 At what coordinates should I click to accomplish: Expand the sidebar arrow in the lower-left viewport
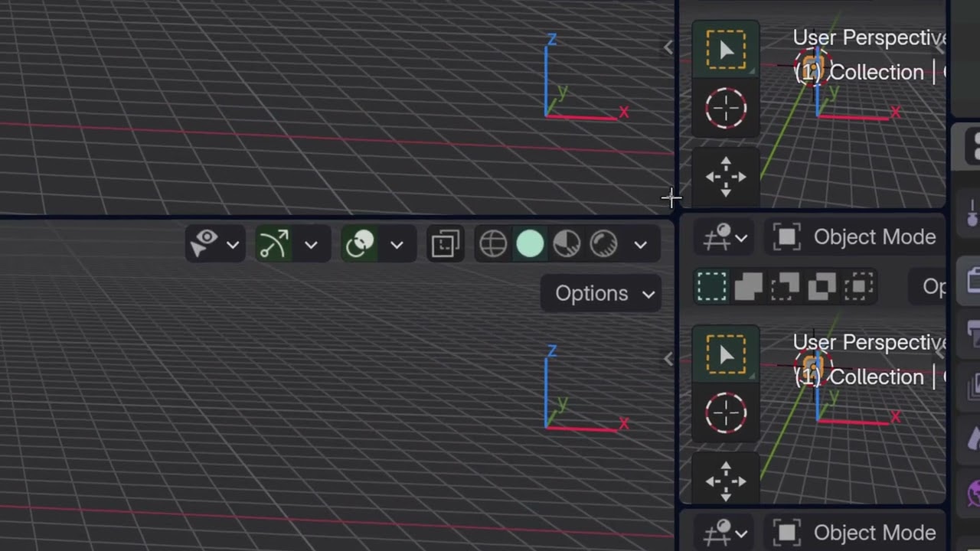tap(668, 359)
